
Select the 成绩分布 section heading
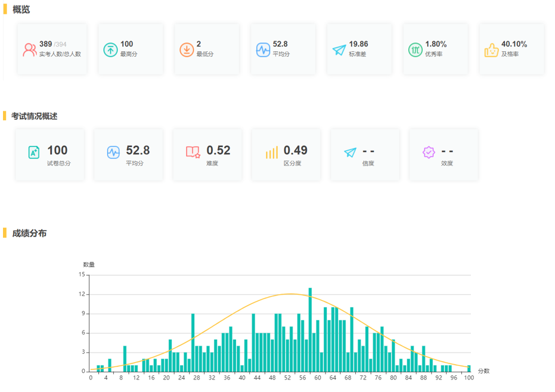(x=29, y=233)
